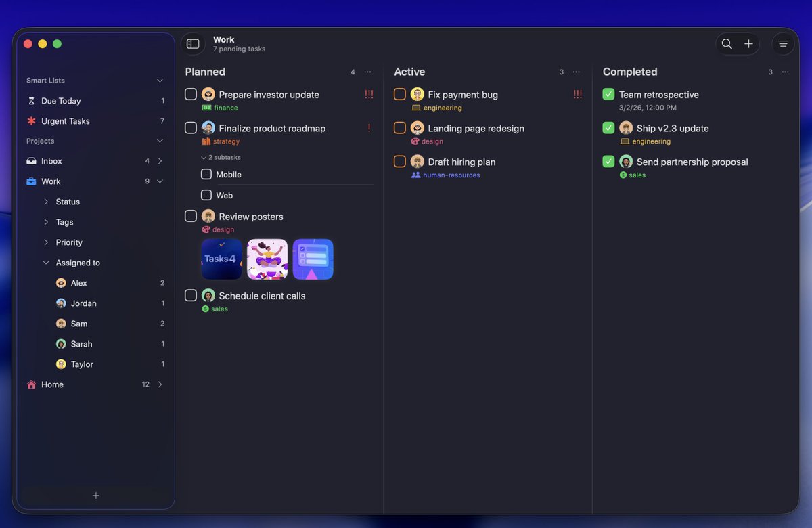Open the filter lines icon at top right
This screenshot has width=812, height=528.
tap(783, 44)
